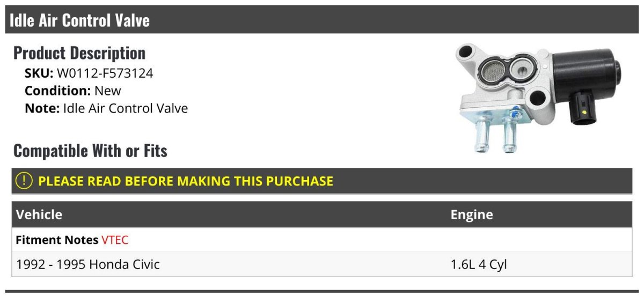Image resolution: width=644 pixels, height=298 pixels.
Task: Click the SKU W0112-F573124 text
Action: point(89,73)
